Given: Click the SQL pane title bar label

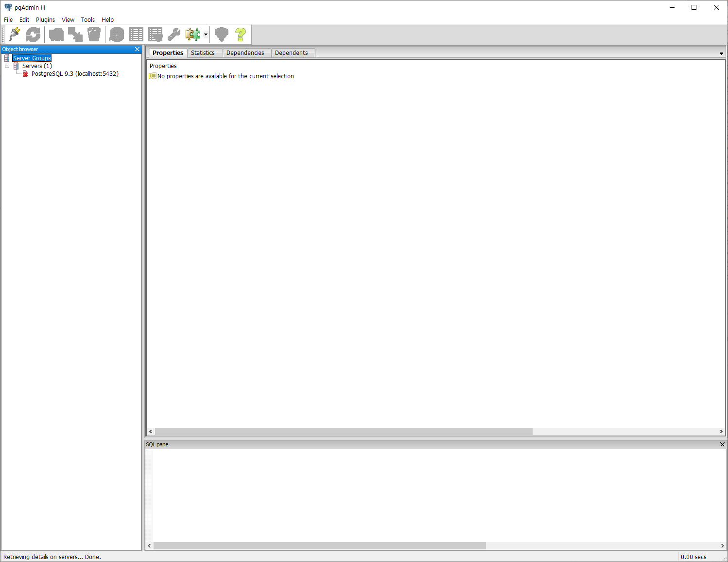Looking at the screenshot, I should click(x=157, y=444).
